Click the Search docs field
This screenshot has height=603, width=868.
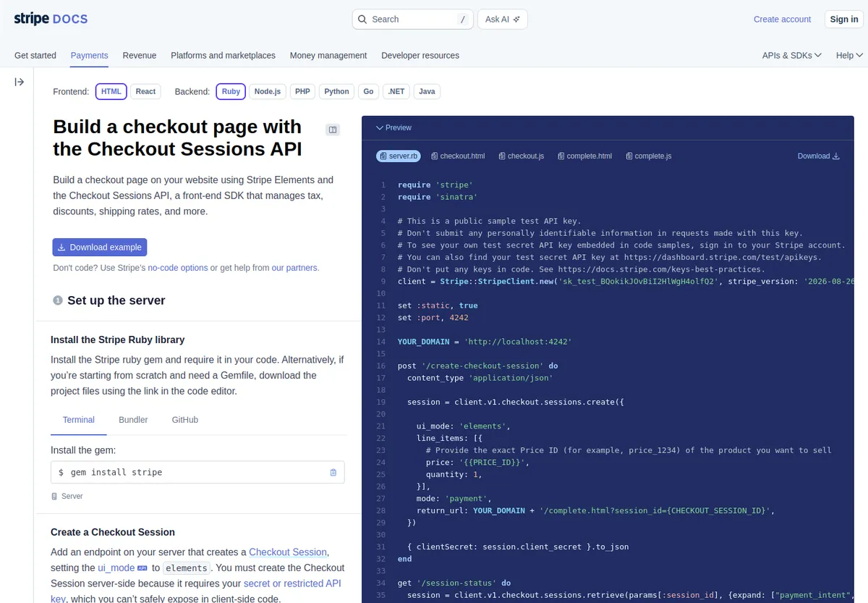pos(413,20)
